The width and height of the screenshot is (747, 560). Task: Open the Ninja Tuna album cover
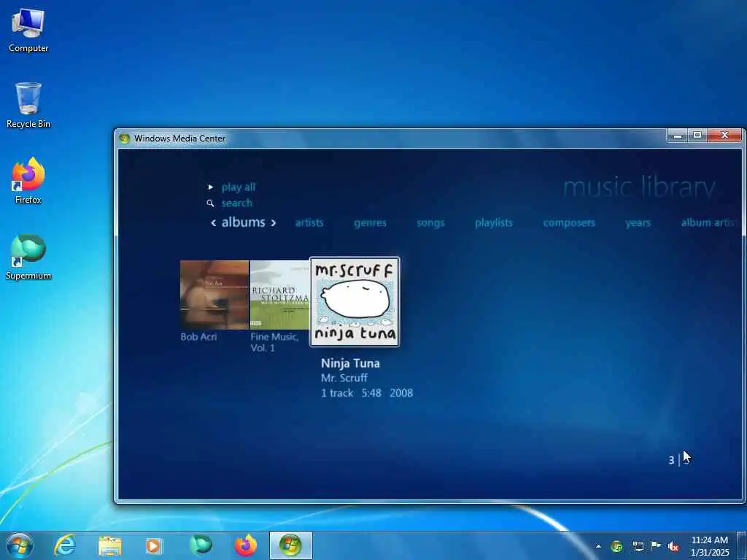355,301
